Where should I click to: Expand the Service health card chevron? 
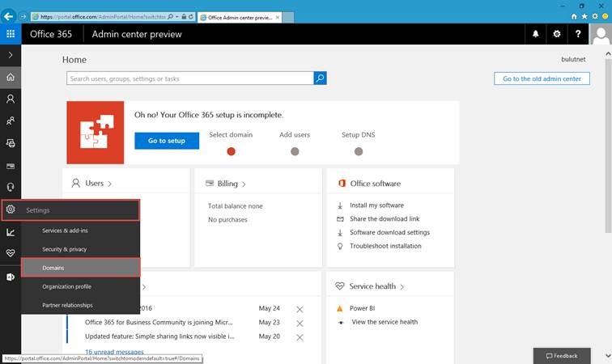(x=402, y=287)
